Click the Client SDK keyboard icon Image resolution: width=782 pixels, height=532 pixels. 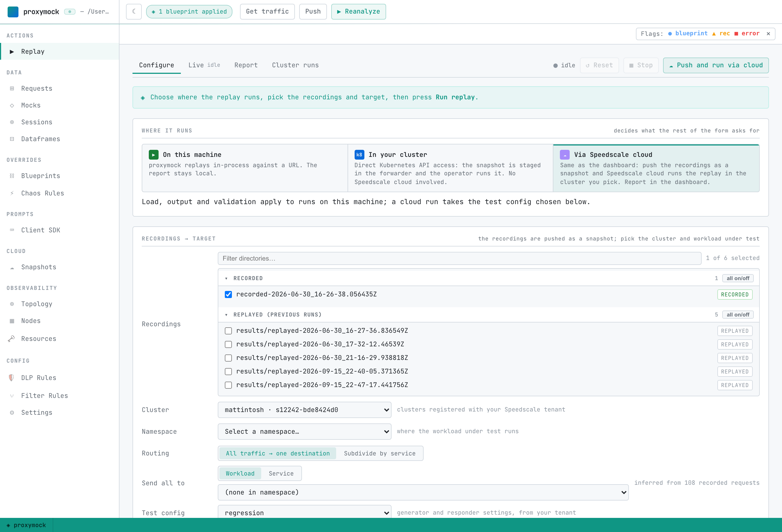pyautogui.click(x=12, y=230)
